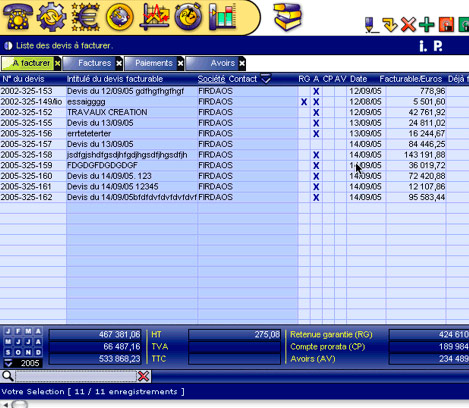Image resolution: width=469 pixels, height=408 pixels.
Task: Click the pencil edit icon
Action: point(371,25)
